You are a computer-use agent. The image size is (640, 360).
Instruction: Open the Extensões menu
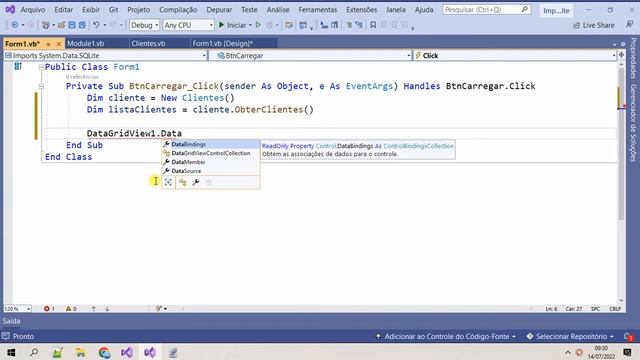(362, 9)
